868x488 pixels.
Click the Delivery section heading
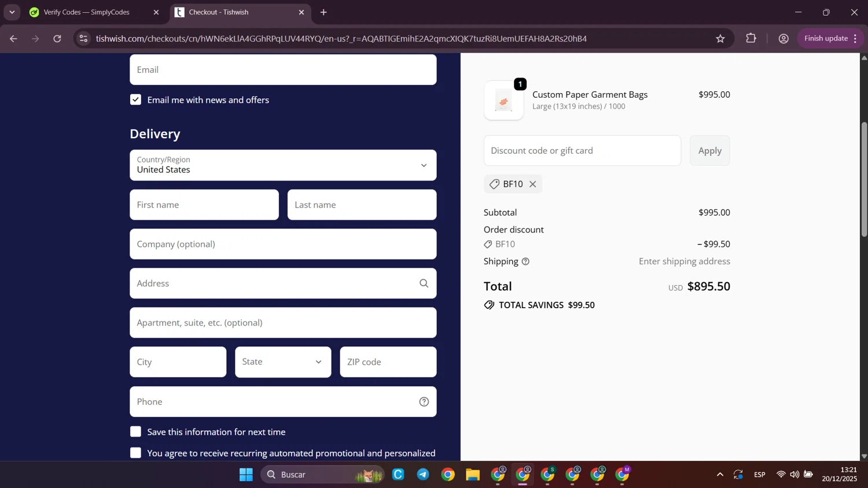(x=155, y=134)
